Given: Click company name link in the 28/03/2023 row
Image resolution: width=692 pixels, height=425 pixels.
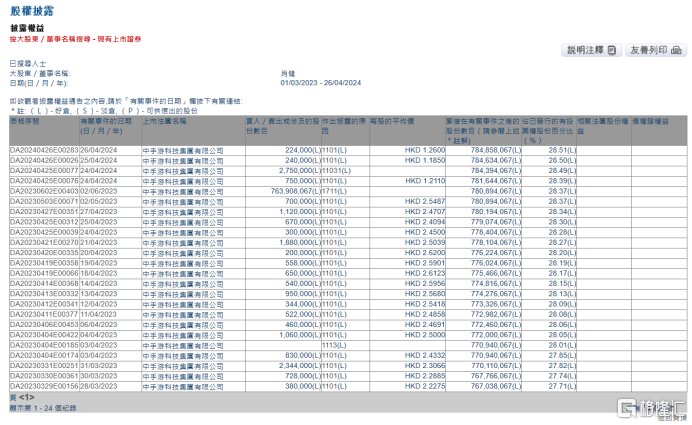Looking at the screenshot, I should (183, 387).
